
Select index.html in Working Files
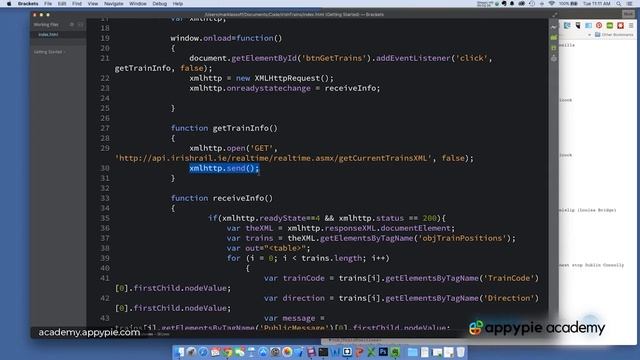point(48,35)
